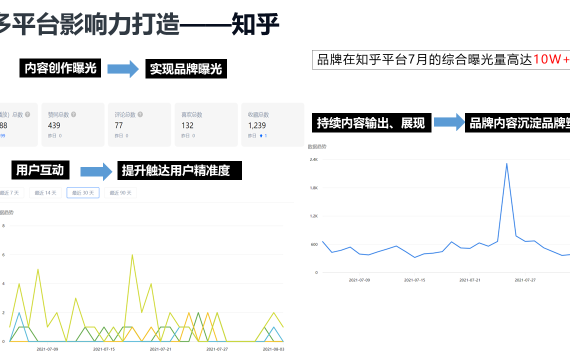
Task: Click the 提升触达用户精准度 black label
Action: pyautogui.click(x=180, y=171)
